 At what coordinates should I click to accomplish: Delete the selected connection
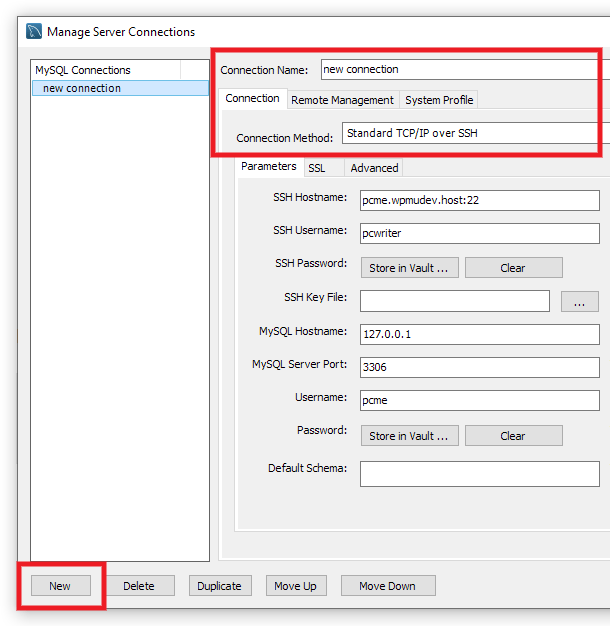[x=139, y=586]
